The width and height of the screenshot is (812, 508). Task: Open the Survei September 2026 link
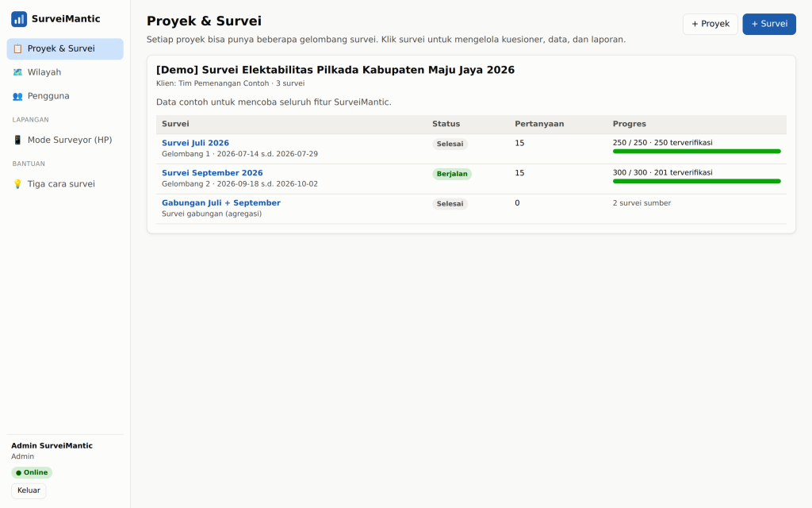coord(213,173)
